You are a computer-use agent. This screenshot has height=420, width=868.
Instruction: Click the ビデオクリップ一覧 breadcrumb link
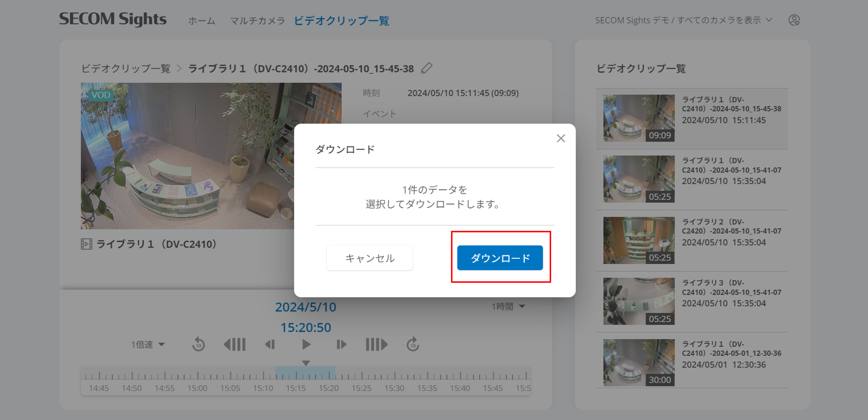point(126,68)
